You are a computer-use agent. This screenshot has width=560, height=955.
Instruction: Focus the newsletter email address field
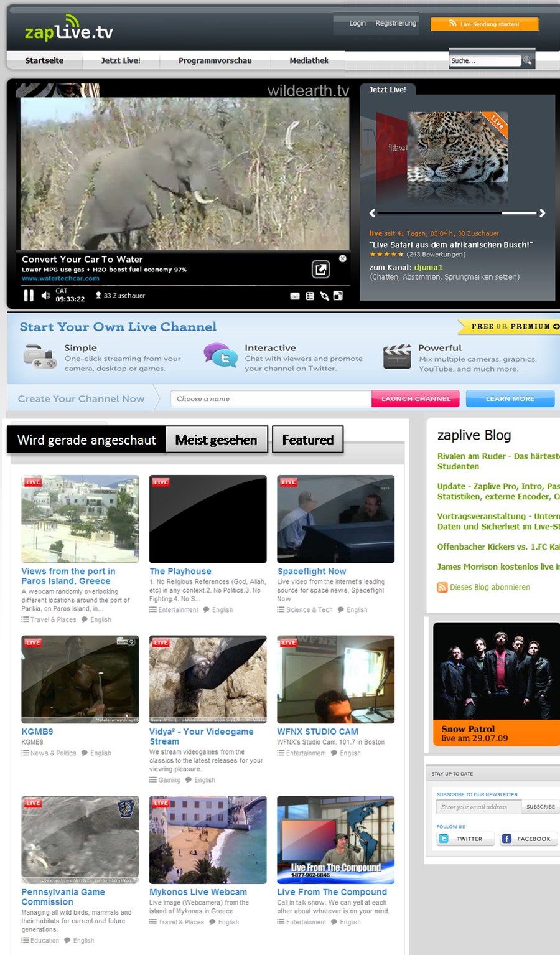pos(478,807)
